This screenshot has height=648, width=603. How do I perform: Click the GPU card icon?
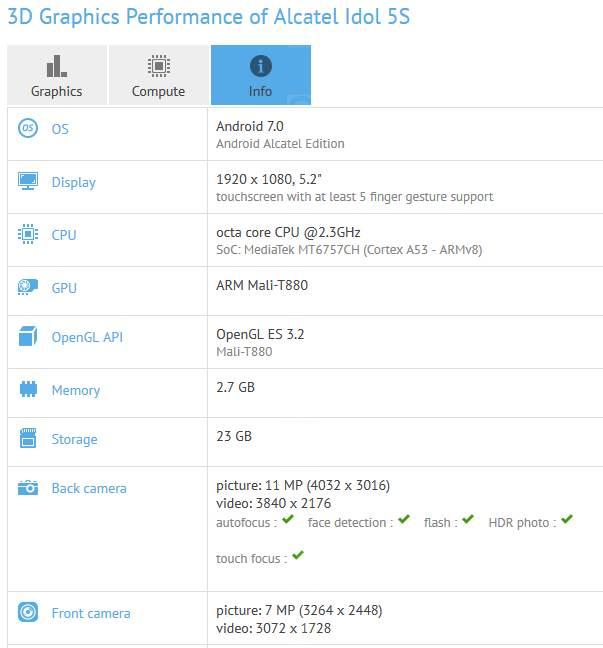click(x=28, y=287)
